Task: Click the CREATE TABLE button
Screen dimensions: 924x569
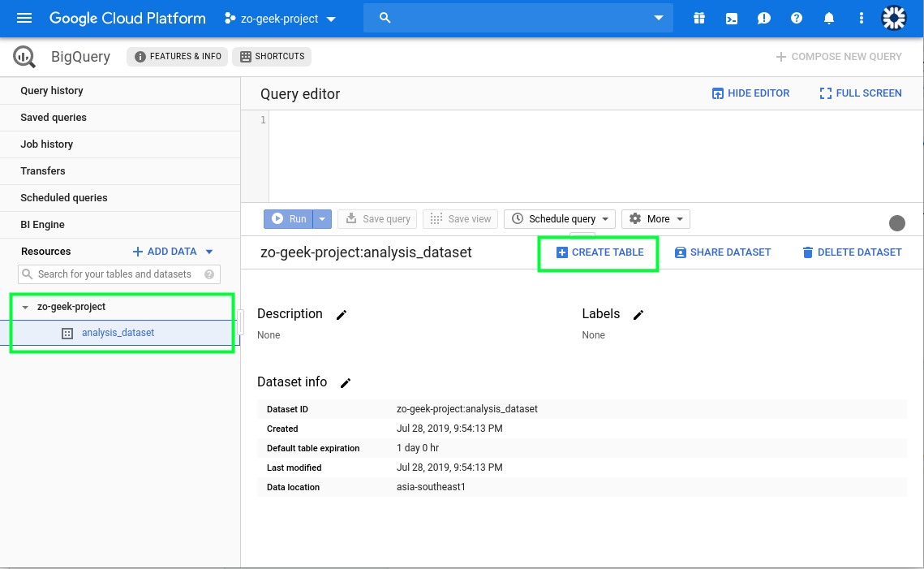Action: coord(600,252)
